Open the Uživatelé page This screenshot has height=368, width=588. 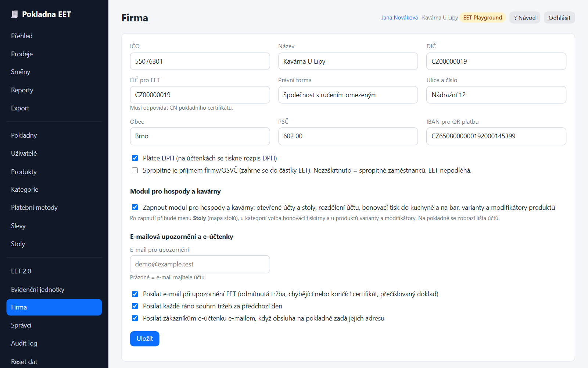(x=54, y=153)
